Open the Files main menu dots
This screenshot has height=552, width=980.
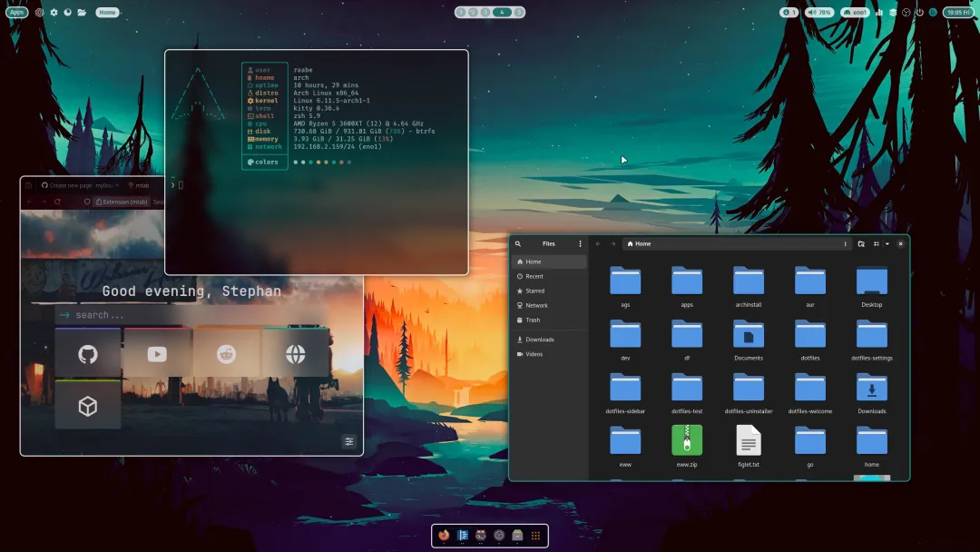click(x=580, y=244)
